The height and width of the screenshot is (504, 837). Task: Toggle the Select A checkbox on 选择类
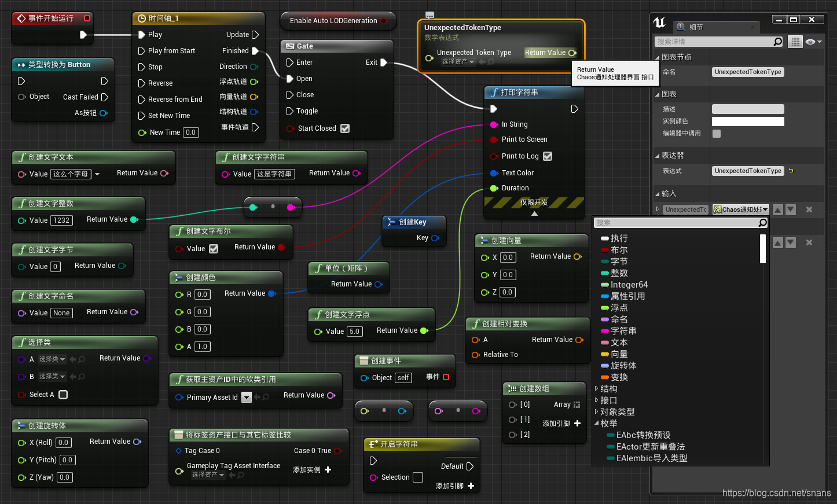tap(63, 395)
